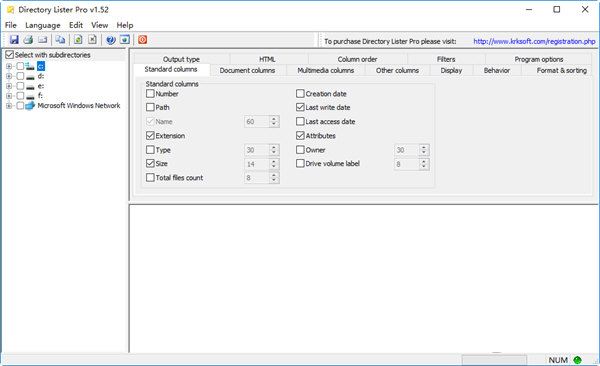600x366 pixels.
Task: Click the Type width input field
Action: coord(257,150)
